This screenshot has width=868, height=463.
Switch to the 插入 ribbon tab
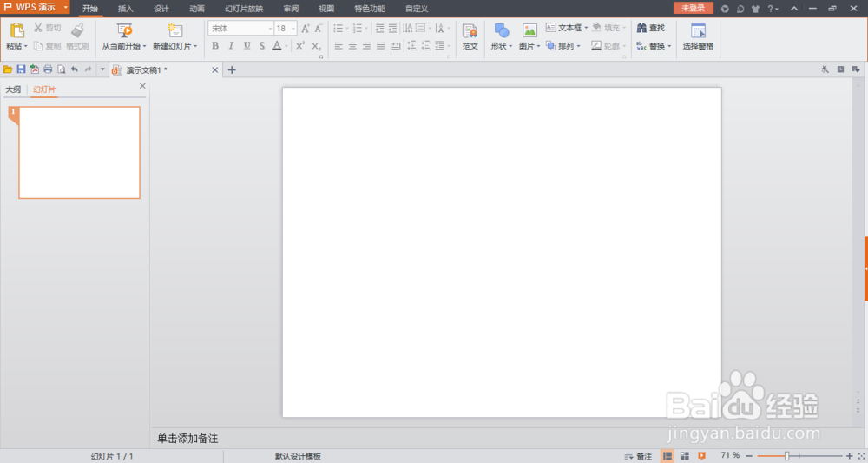pyautogui.click(x=126, y=9)
